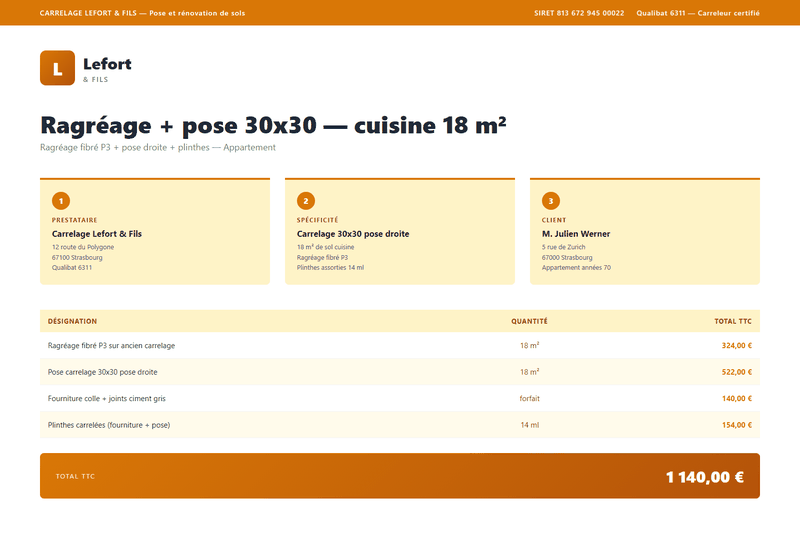Select the SIRET number in top bar
This screenshot has width=800, height=534.
point(579,13)
